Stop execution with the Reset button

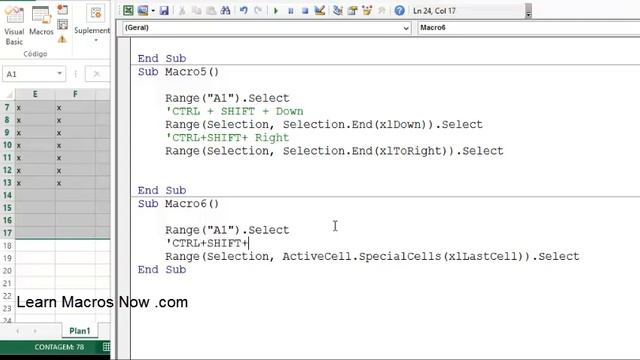(305, 11)
